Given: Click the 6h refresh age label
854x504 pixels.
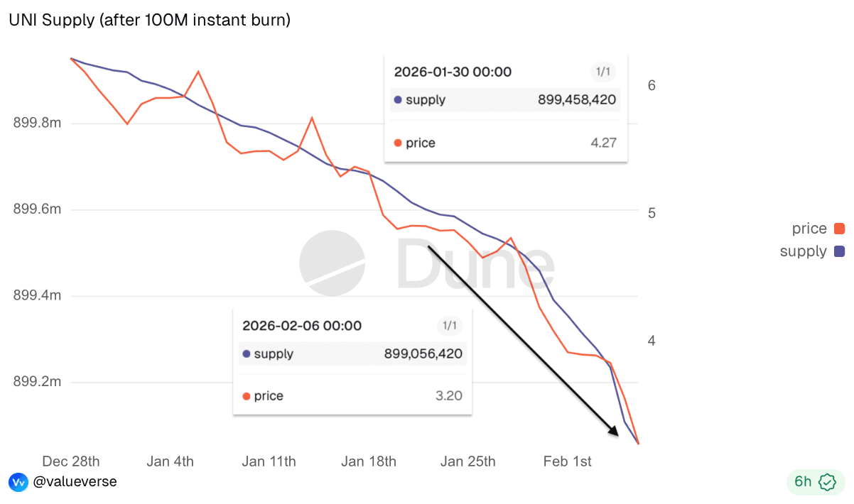Looking at the screenshot, I should pyautogui.click(x=803, y=482).
